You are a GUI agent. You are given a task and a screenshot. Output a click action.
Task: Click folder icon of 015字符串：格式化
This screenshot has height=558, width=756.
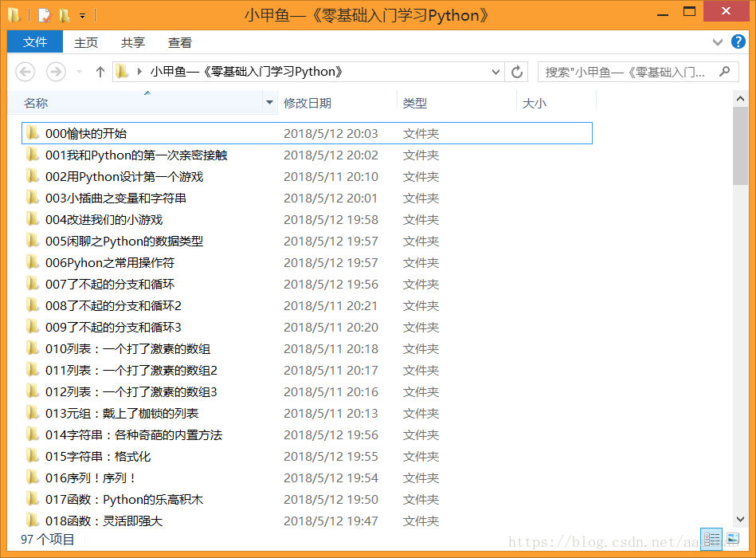pyautogui.click(x=33, y=455)
